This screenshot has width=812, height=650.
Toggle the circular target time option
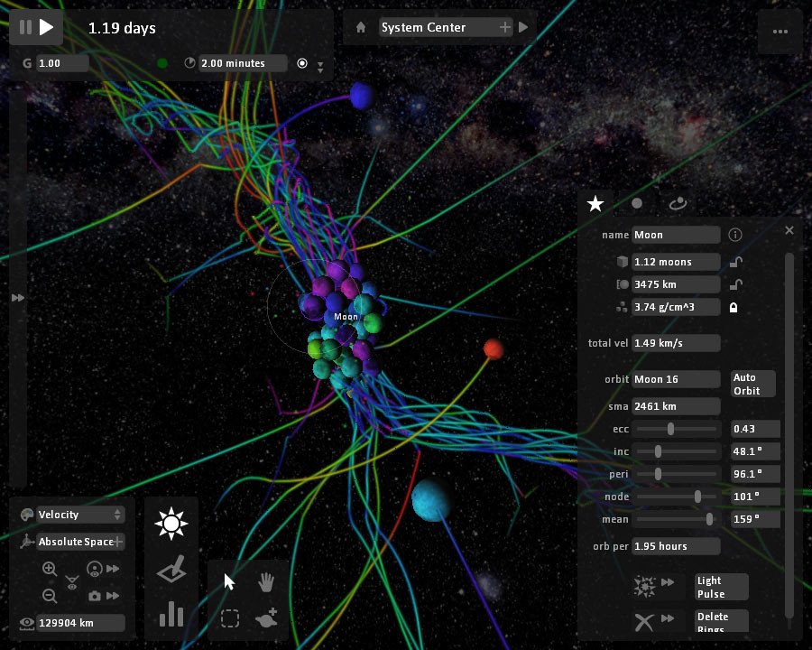click(302, 63)
